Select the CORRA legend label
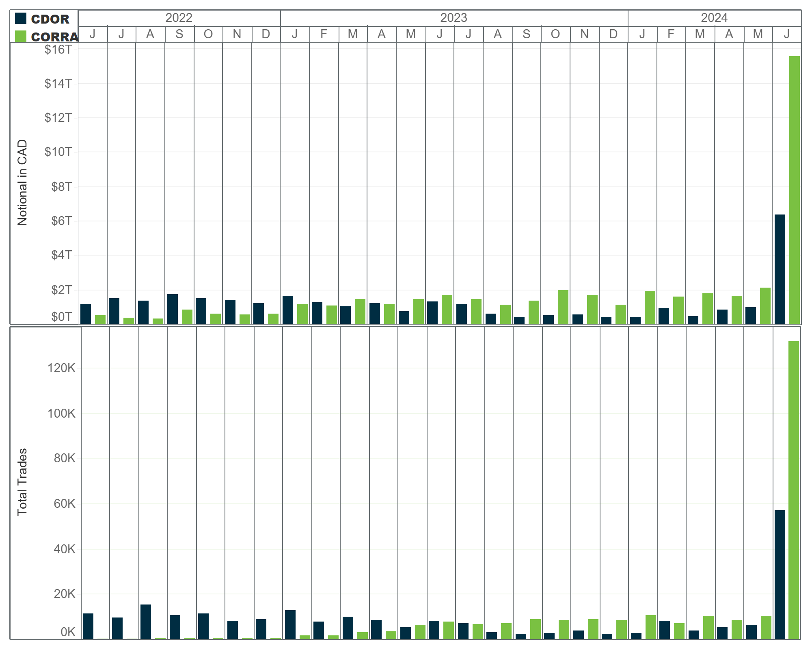This screenshot has height=650, width=812. click(55, 37)
